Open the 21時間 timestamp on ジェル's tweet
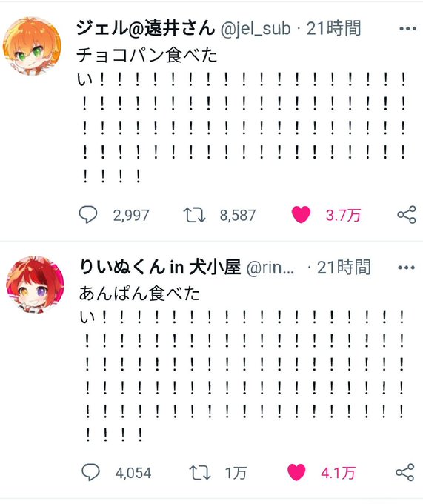 [x=333, y=28]
